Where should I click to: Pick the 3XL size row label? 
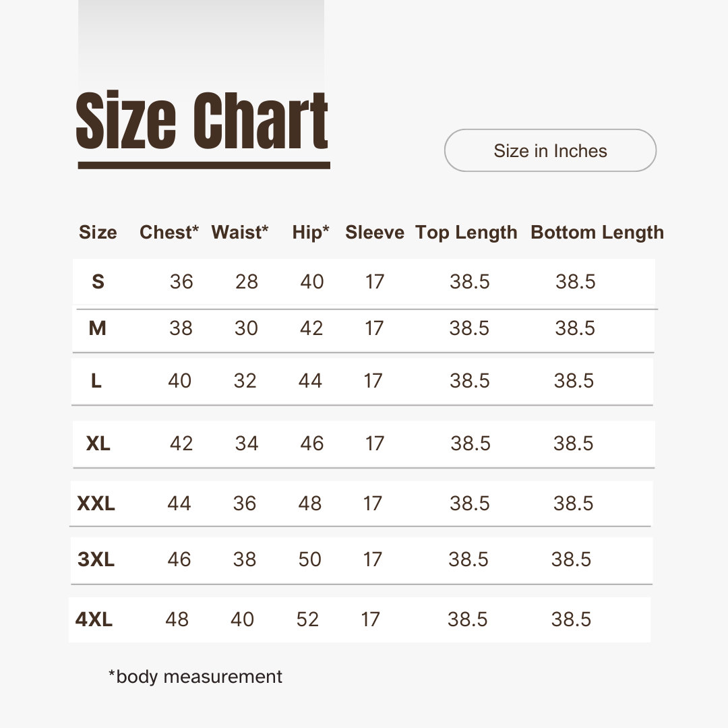tap(96, 559)
